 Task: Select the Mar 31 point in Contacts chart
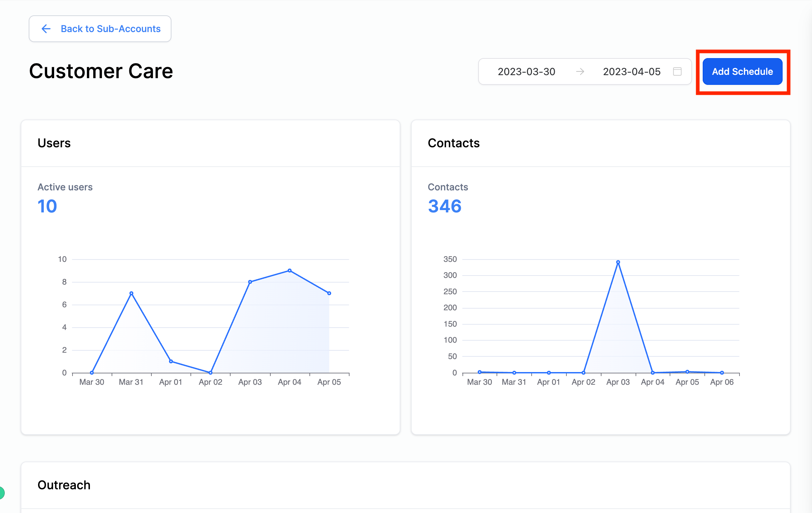click(x=514, y=373)
